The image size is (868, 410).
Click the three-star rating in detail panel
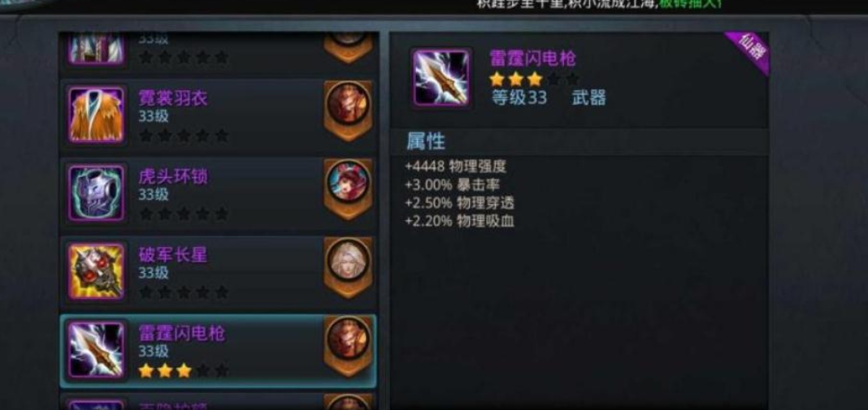pyautogui.click(x=516, y=79)
